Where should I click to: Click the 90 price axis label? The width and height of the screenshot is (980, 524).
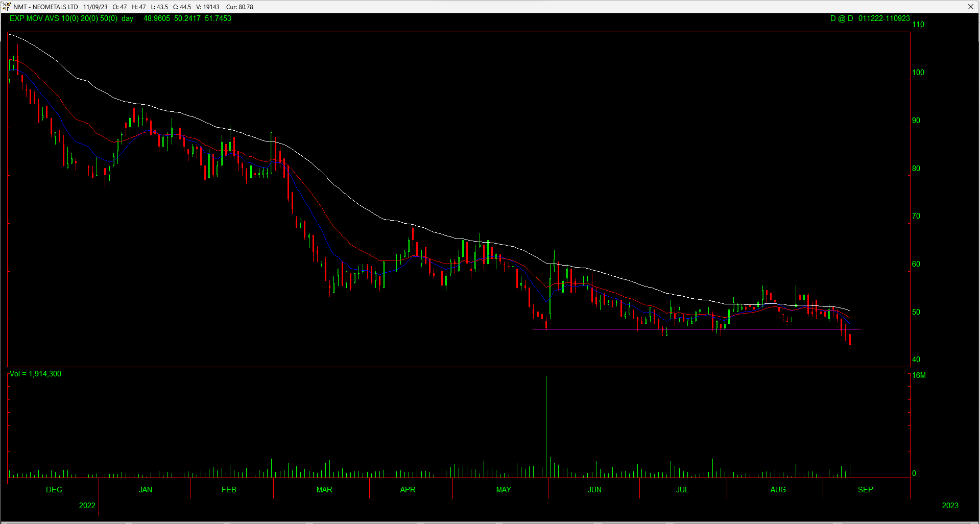point(916,121)
